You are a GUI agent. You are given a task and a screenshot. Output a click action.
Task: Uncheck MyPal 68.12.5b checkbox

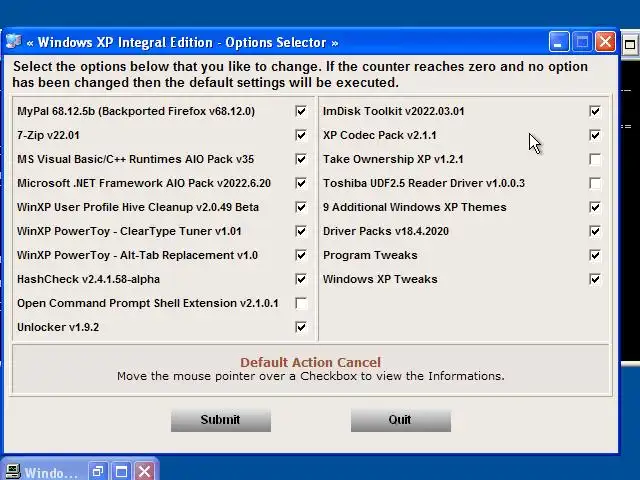[x=301, y=111]
